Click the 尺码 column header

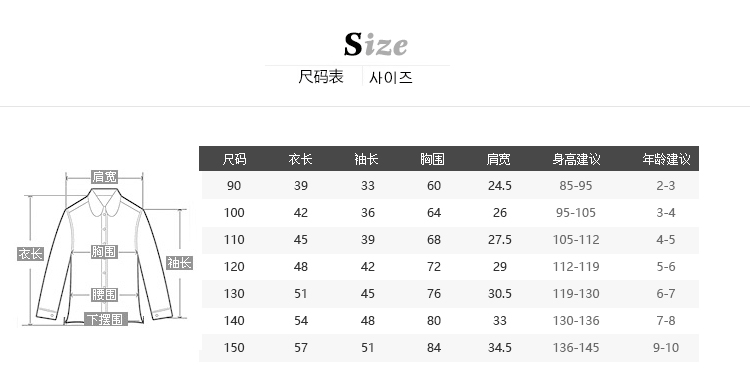pos(234,159)
